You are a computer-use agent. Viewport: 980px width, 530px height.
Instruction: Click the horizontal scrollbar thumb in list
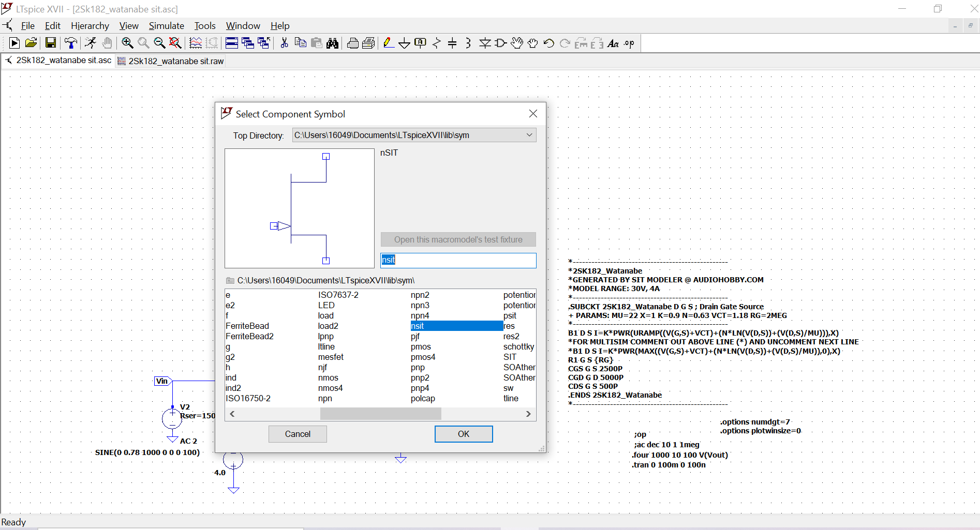[x=381, y=414]
